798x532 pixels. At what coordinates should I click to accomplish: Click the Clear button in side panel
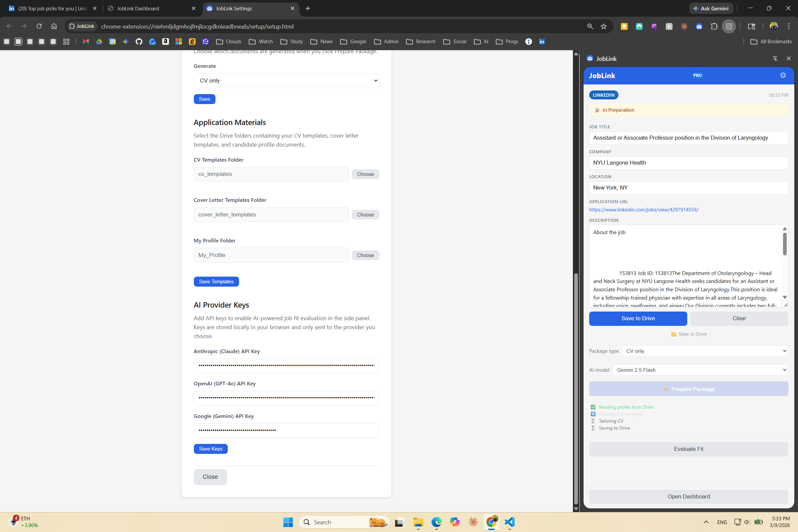coord(739,318)
